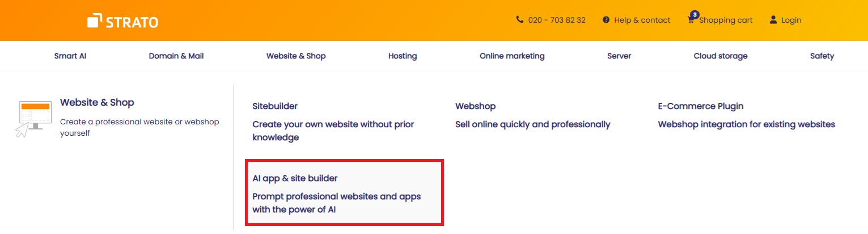Click 'Create your own website without prior knowledge'
Image resolution: width=868 pixels, height=234 pixels.
point(333,131)
